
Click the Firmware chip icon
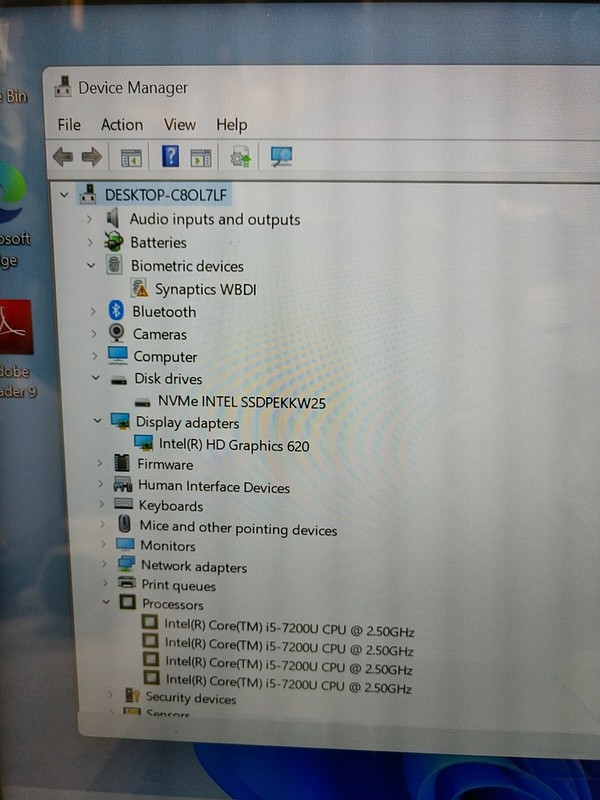pyautogui.click(x=122, y=463)
